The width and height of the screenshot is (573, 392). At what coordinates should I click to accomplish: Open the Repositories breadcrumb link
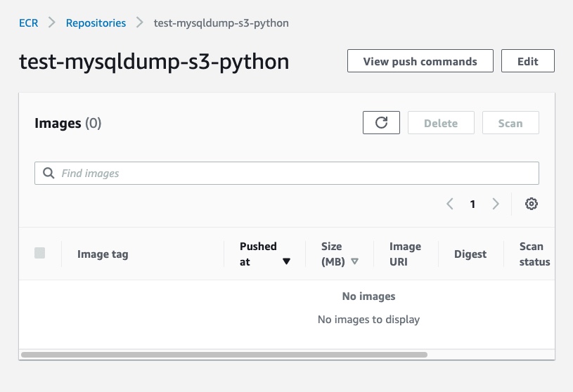[x=96, y=22]
